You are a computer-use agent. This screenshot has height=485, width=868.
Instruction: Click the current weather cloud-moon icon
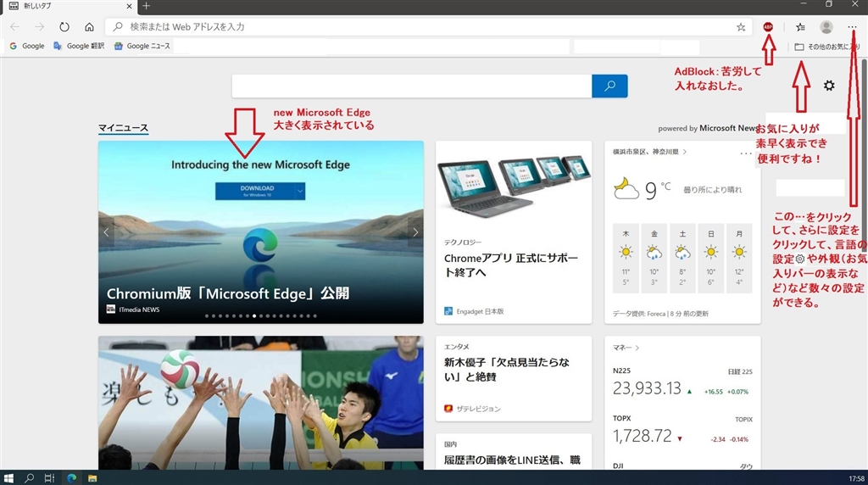626,189
